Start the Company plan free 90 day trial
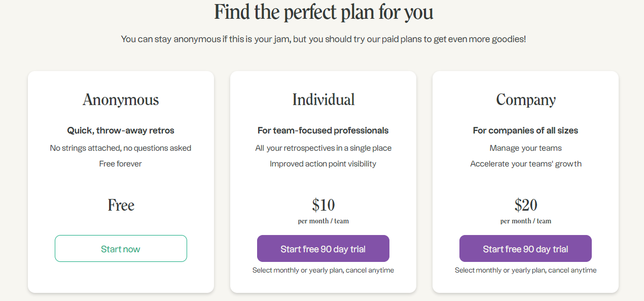 pyautogui.click(x=525, y=249)
